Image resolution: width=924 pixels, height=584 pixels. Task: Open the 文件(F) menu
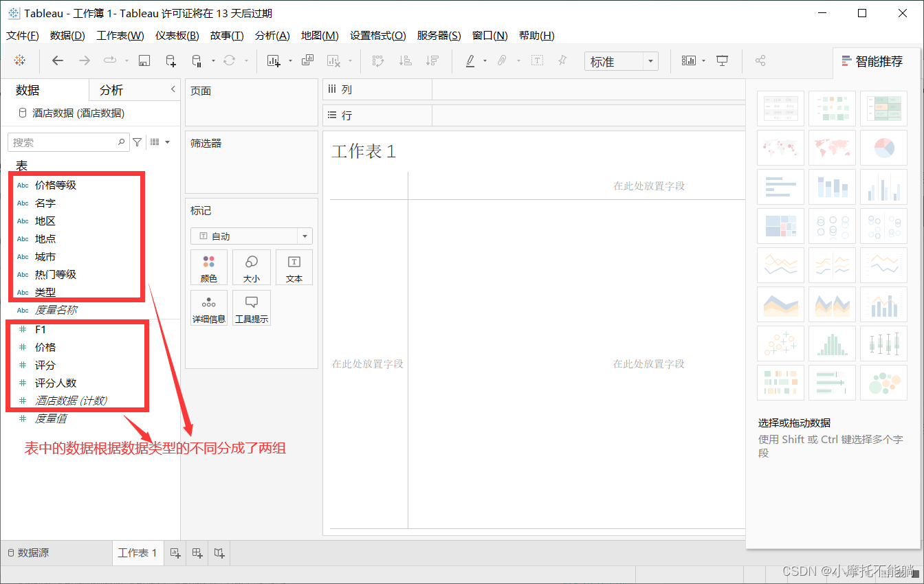point(22,36)
